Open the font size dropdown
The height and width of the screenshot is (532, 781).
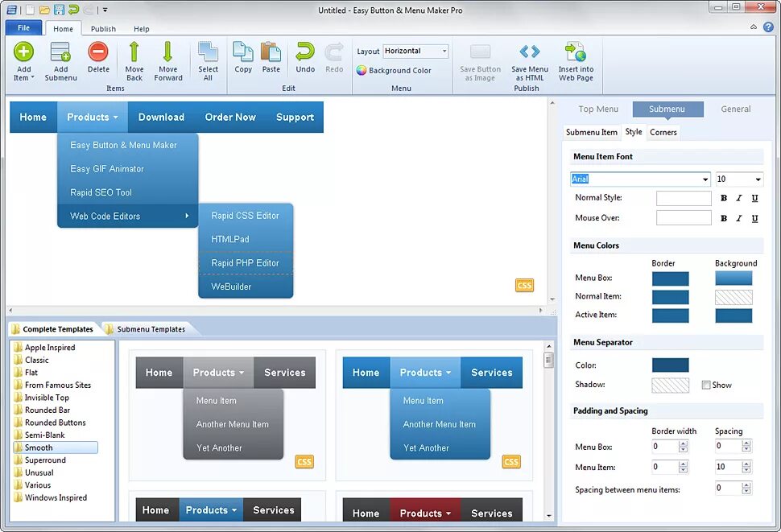click(x=758, y=179)
